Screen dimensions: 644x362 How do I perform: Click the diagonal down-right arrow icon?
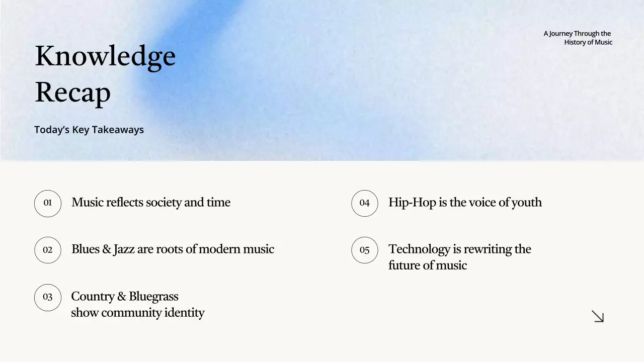[x=598, y=316]
